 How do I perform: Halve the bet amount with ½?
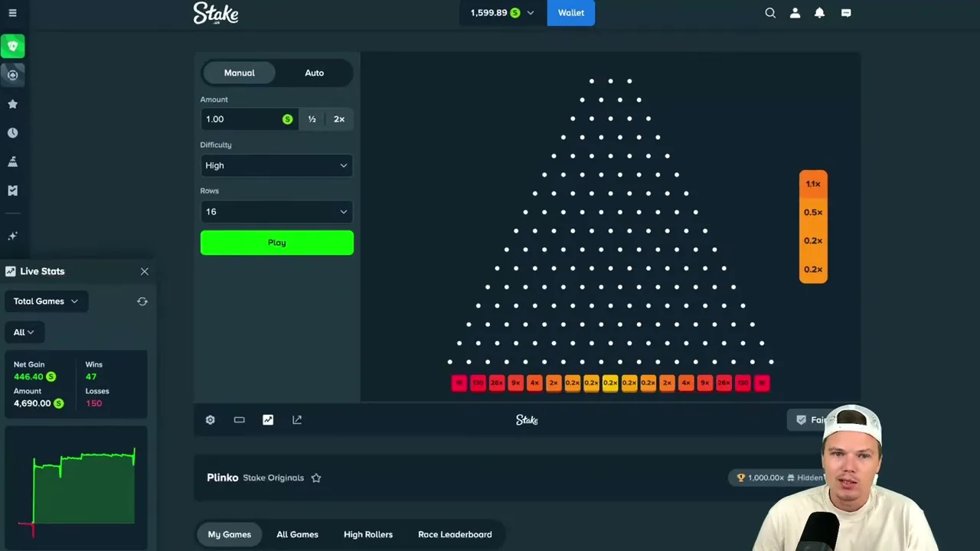[x=312, y=119]
